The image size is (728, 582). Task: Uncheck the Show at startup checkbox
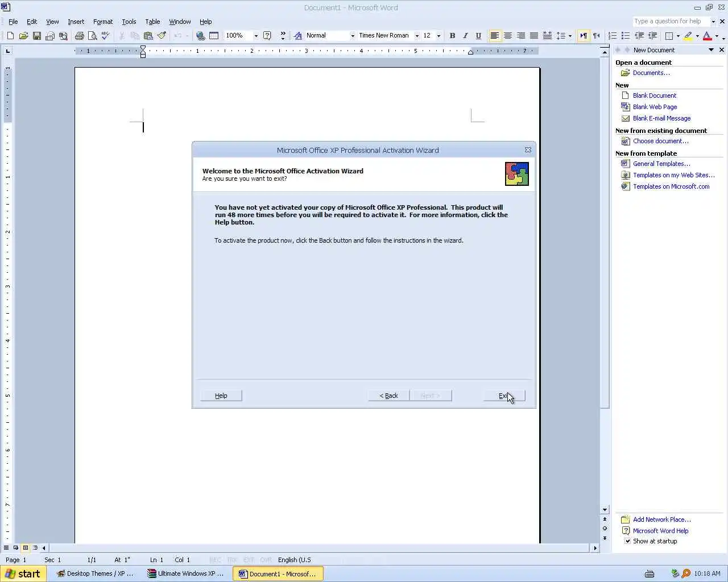tap(628, 541)
